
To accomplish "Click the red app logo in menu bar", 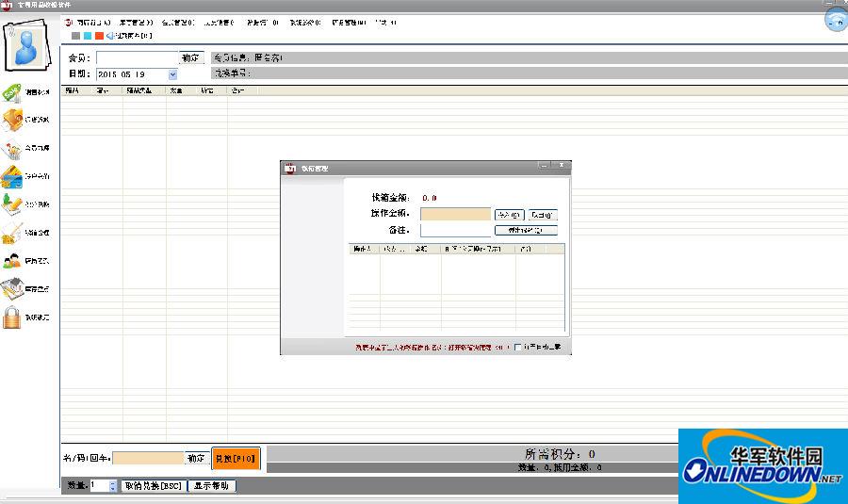I will [69, 23].
